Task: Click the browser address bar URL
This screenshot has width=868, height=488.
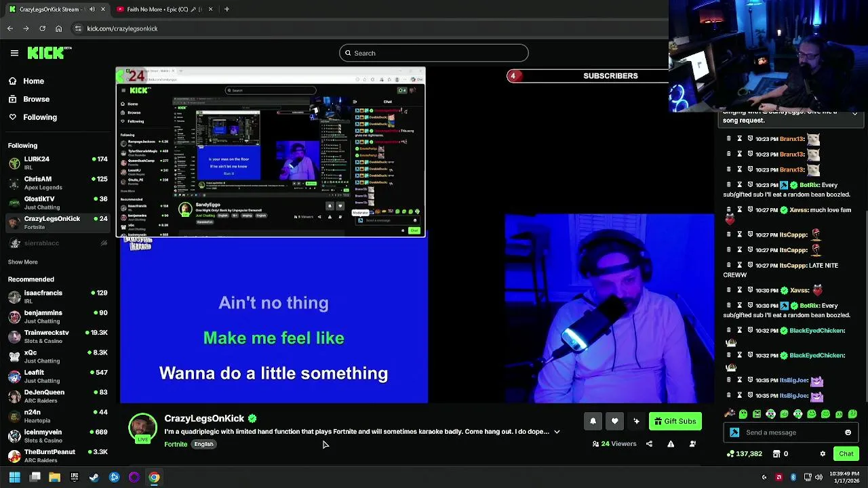Action: [122, 28]
